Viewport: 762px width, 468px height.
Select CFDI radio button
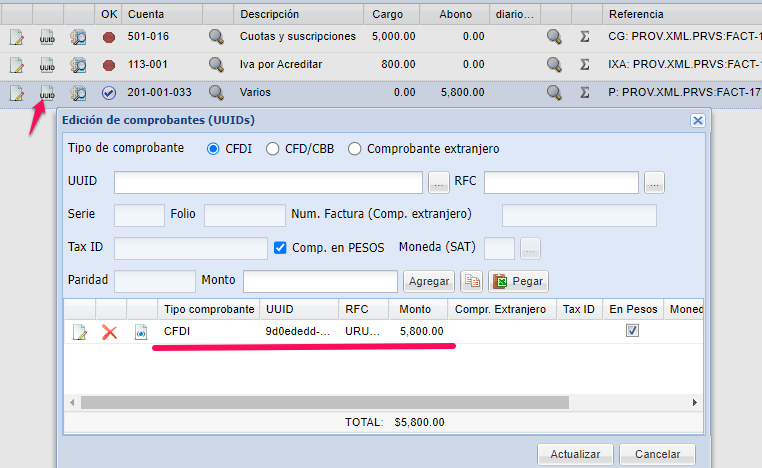coord(213,149)
